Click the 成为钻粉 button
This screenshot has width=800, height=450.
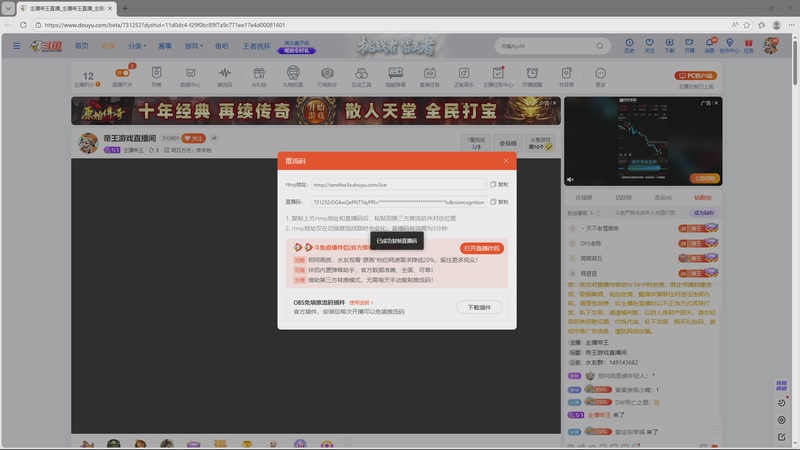click(704, 213)
